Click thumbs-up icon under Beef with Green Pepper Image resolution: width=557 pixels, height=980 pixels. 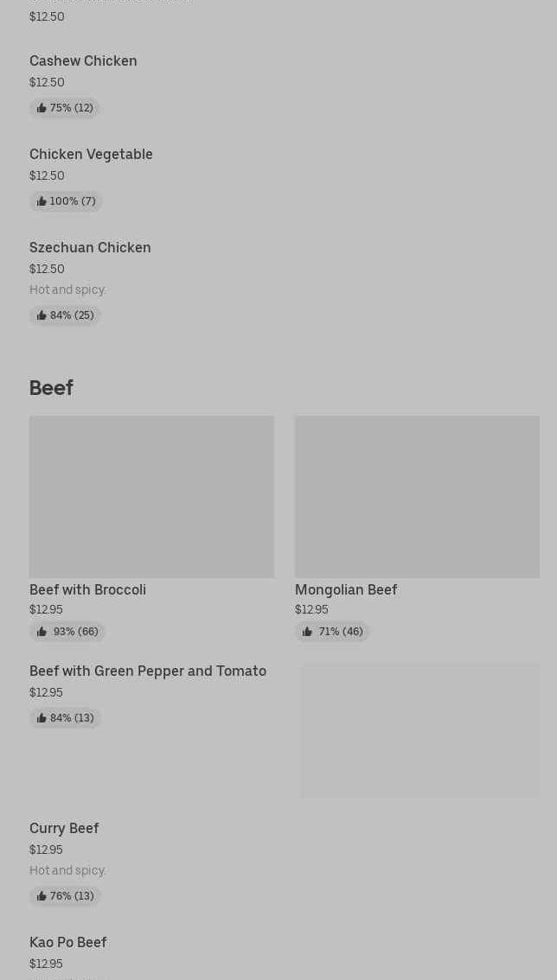[x=42, y=718]
